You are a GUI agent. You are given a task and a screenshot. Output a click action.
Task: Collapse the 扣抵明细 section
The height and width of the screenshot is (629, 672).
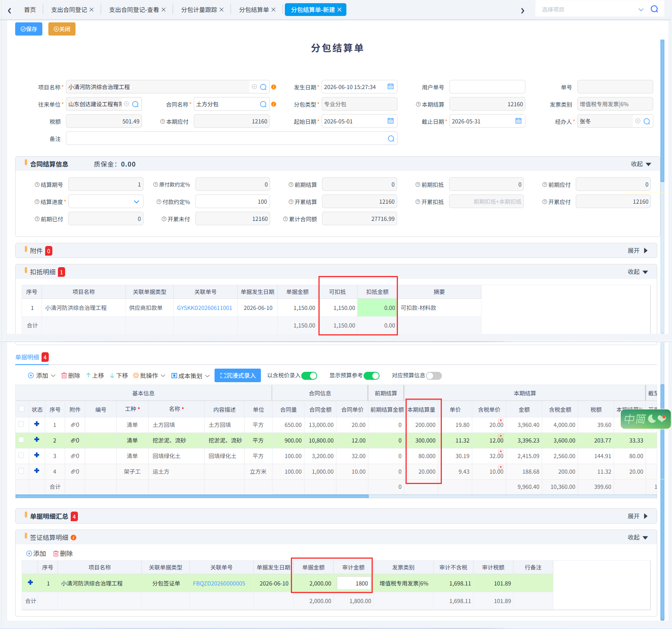pos(638,272)
